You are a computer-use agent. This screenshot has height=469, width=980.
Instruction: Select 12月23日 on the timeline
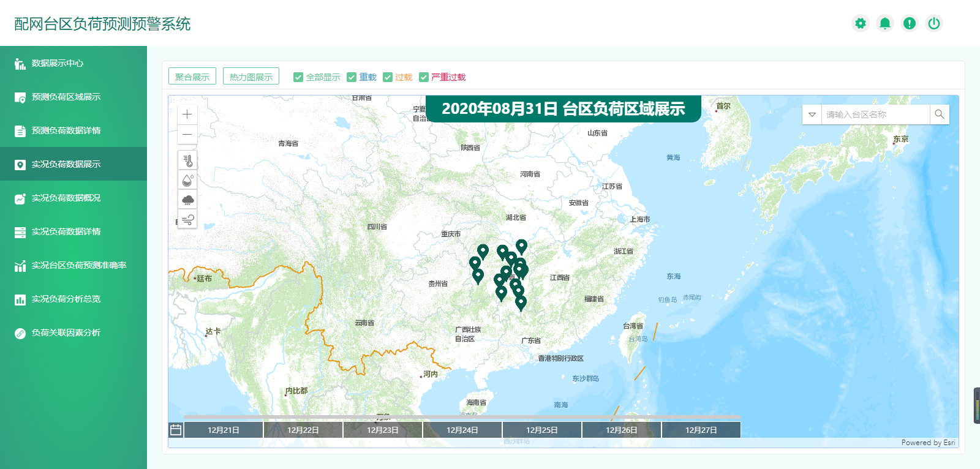click(383, 430)
